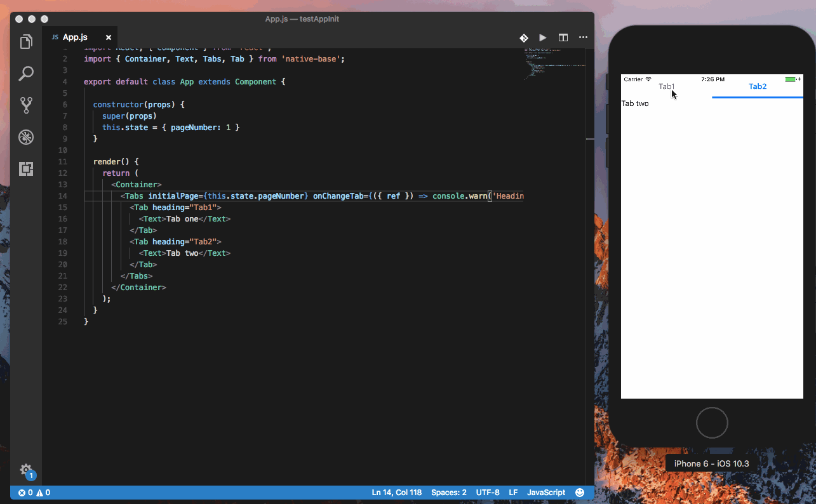Click "initialPage" attribute on line 14
The height and width of the screenshot is (504, 816).
pos(173,196)
